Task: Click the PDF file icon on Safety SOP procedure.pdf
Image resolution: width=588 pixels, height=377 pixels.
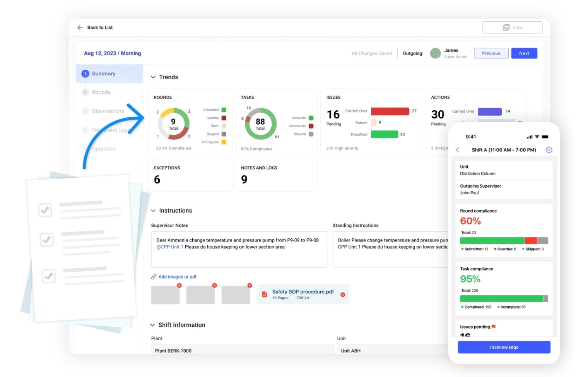Action: tap(264, 294)
